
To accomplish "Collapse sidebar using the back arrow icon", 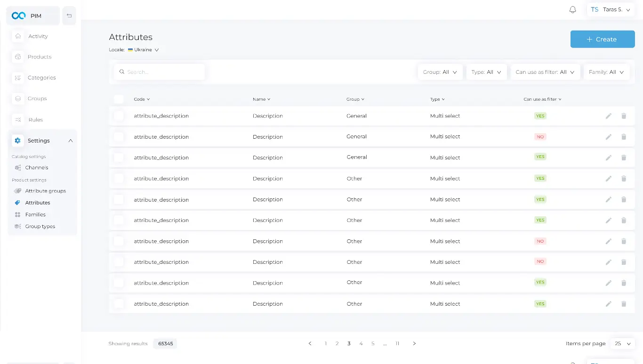I will click(69, 16).
